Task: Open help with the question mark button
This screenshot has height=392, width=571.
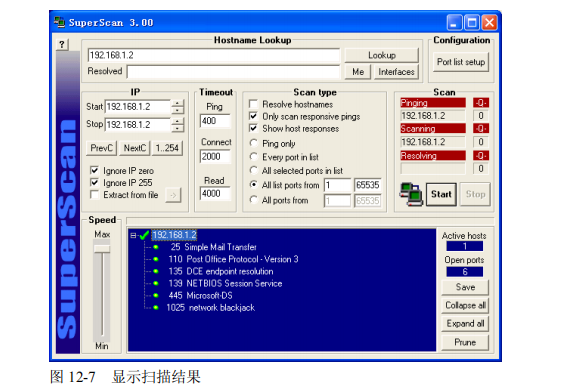Action: tap(62, 45)
